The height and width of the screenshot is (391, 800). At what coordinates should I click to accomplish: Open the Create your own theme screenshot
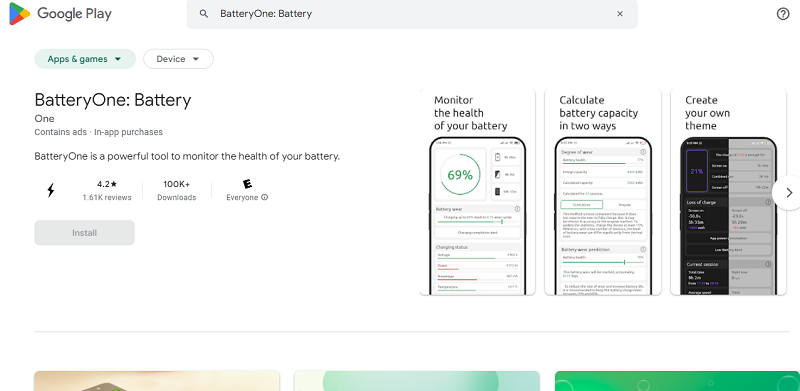point(729,192)
